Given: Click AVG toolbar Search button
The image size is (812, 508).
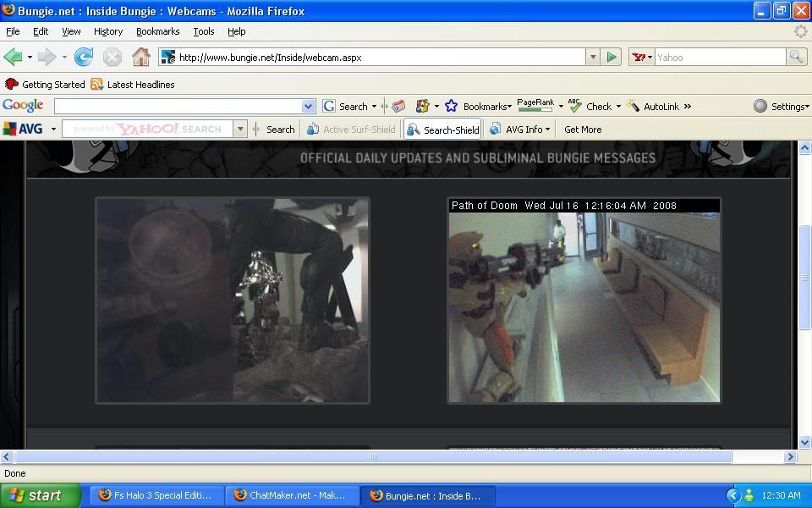Looking at the screenshot, I should (x=280, y=129).
